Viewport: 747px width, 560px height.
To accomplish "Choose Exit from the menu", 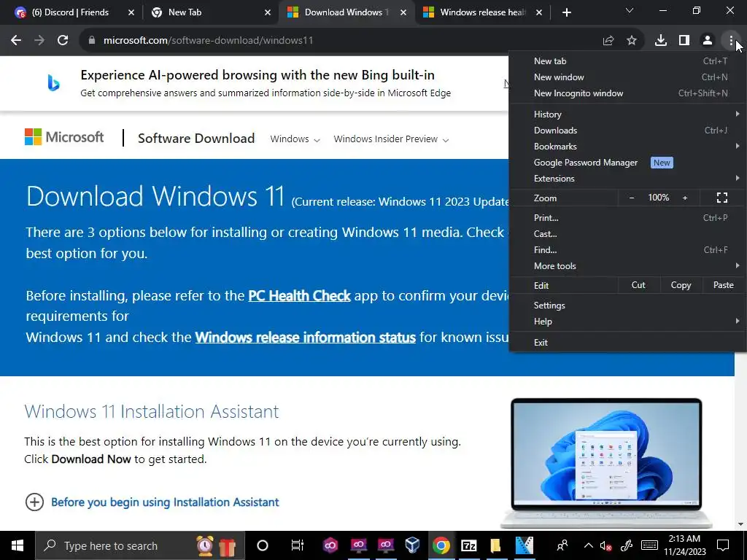I will point(627,343).
